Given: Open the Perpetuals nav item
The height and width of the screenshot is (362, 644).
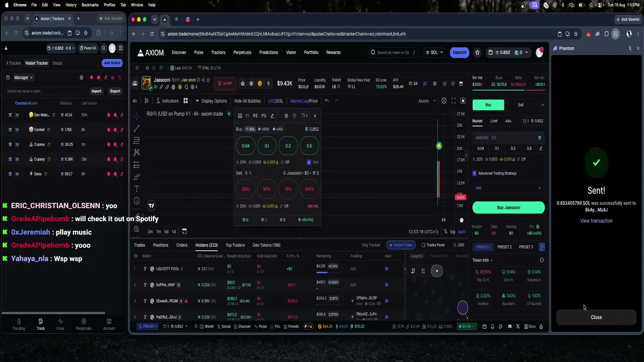Looking at the screenshot, I should pos(242,52).
